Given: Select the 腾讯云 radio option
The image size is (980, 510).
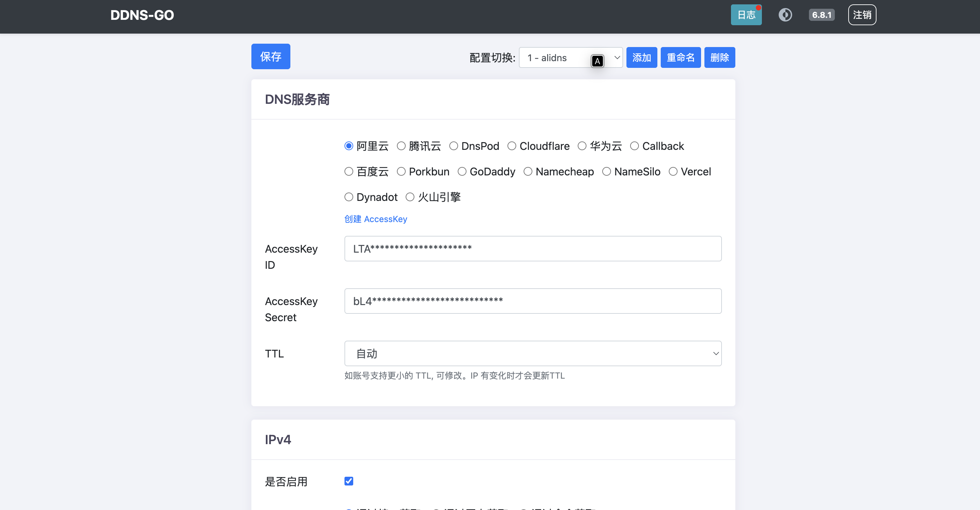Looking at the screenshot, I should pos(401,146).
